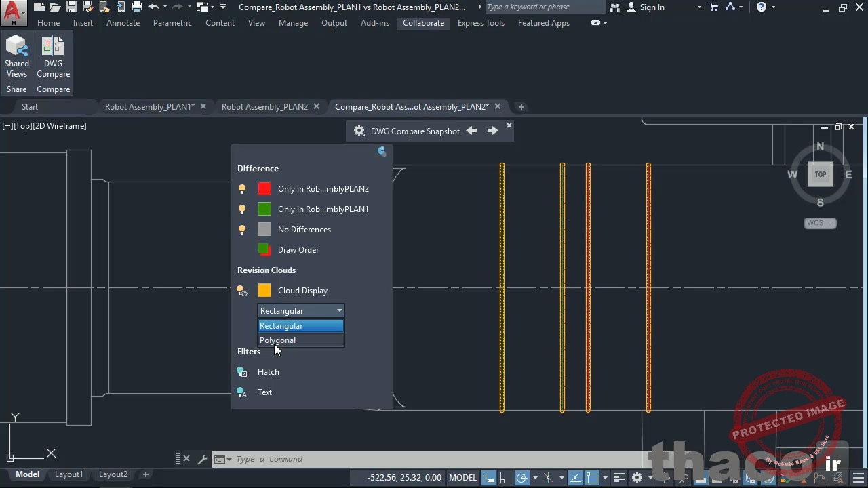This screenshot has height=488, width=868.
Task: Click the [2D Wireframe] visual style label
Action: pyautogui.click(x=60, y=126)
